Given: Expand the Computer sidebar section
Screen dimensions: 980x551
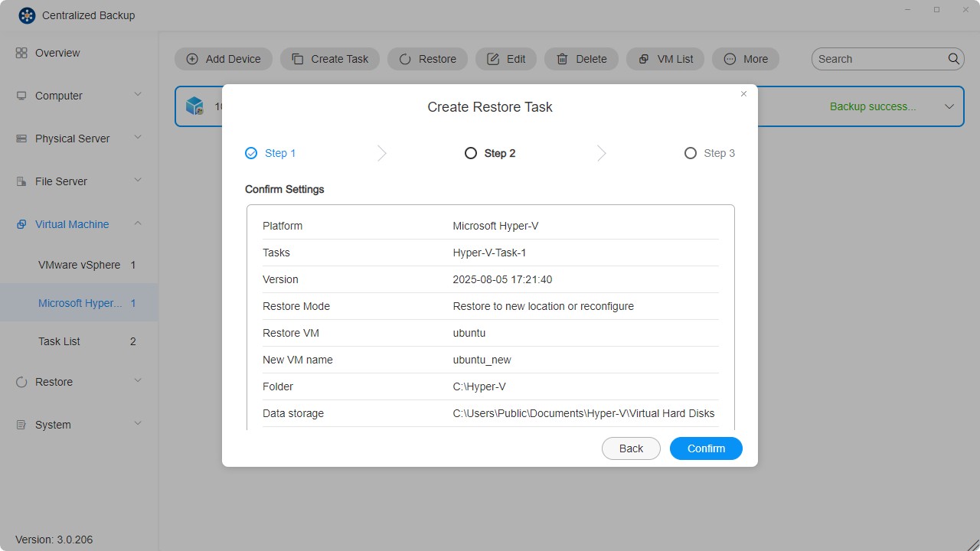Looking at the screenshot, I should click(x=138, y=95).
